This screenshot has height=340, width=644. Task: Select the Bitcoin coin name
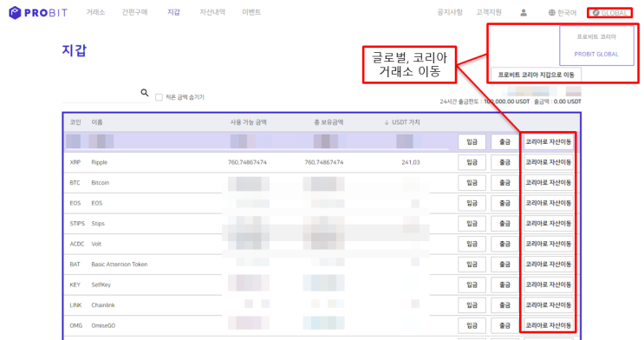click(x=101, y=182)
